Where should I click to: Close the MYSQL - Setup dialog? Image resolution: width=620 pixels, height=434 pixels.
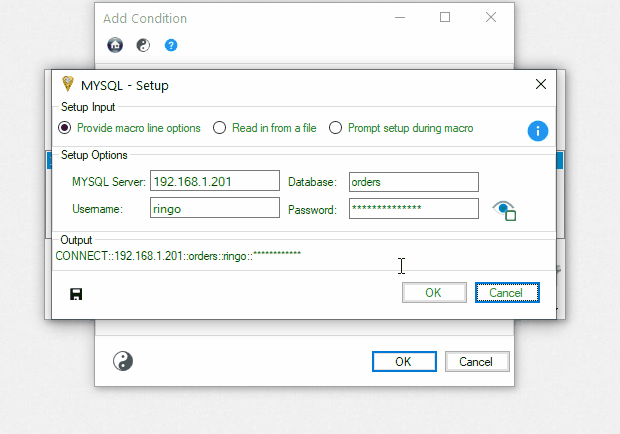click(x=541, y=85)
